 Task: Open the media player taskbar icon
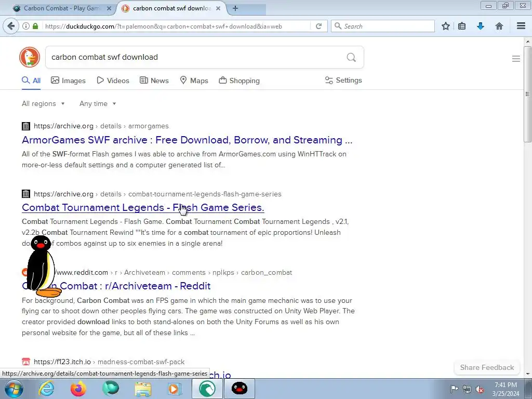175,389
